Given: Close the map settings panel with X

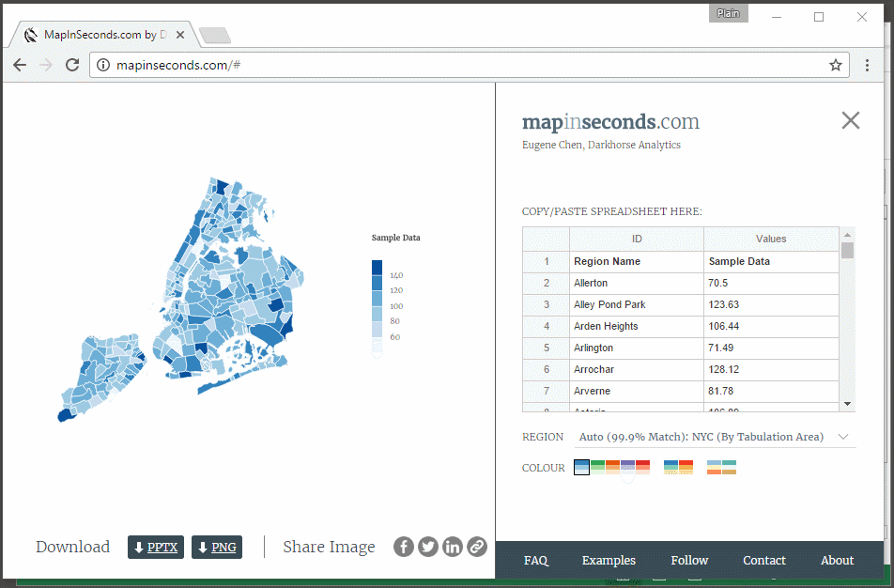Looking at the screenshot, I should tap(850, 120).
